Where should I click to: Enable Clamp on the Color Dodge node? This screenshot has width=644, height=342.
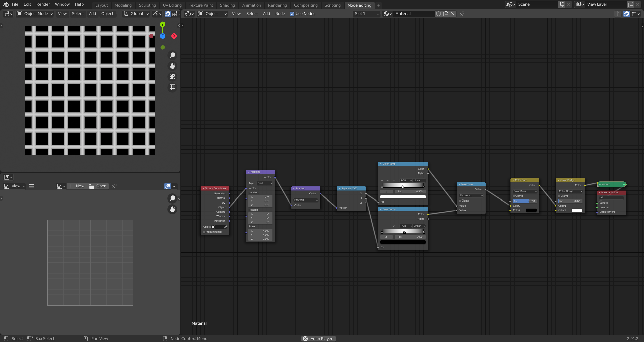pyautogui.click(x=559, y=196)
